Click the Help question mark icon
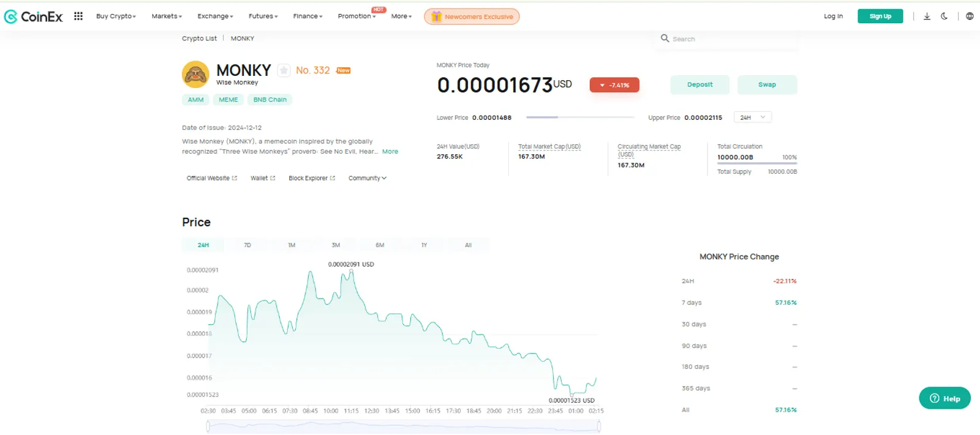The image size is (980, 435). (x=934, y=398)
